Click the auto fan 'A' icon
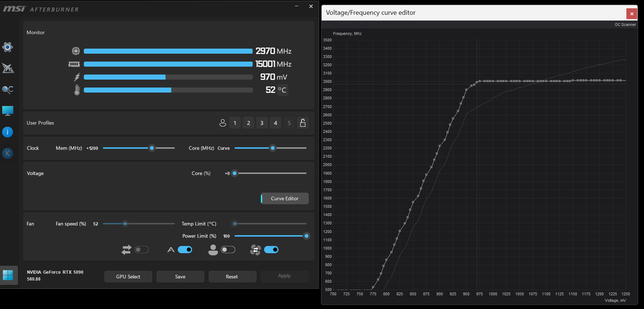644x309 pixels. (171, 250)
